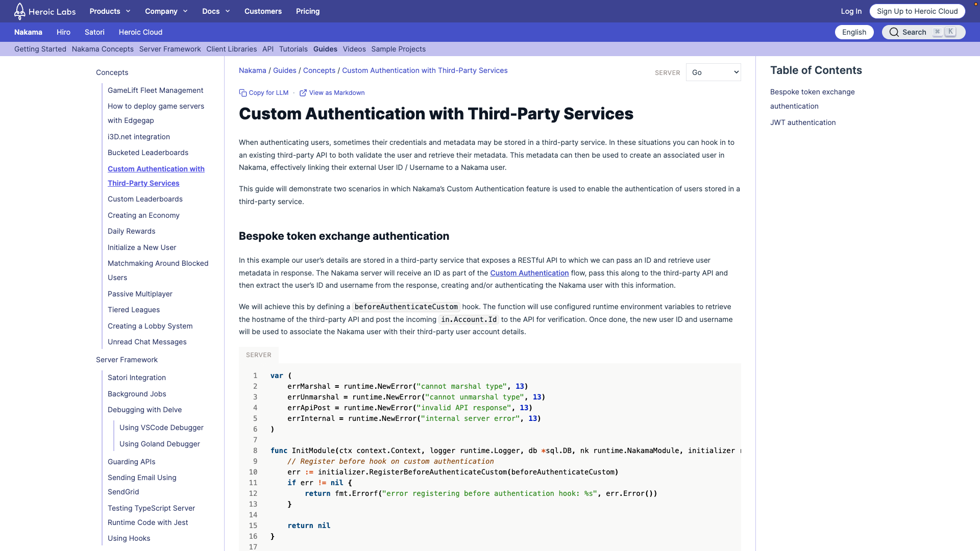Click Sign Up to Heroic Cloud button
This screenshot has width=980, height=551.
pyautogui.click(x=917, y=11)
